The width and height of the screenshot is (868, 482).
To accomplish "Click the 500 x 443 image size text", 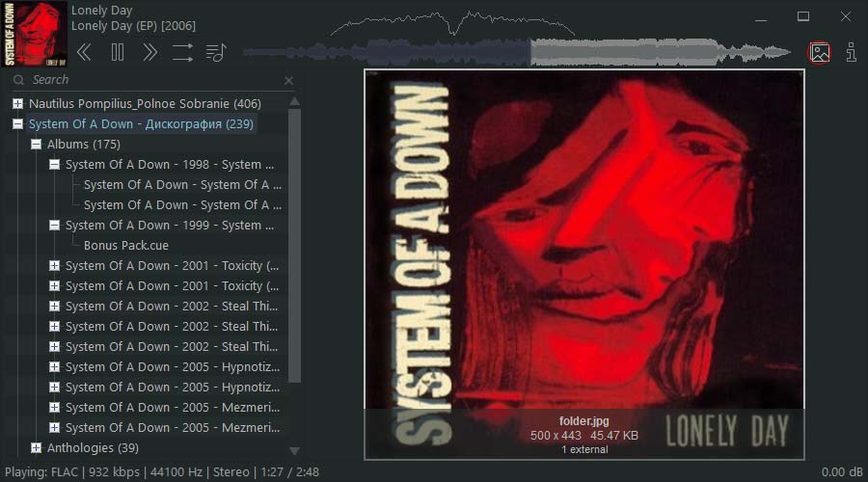I will tap(556, 436).
